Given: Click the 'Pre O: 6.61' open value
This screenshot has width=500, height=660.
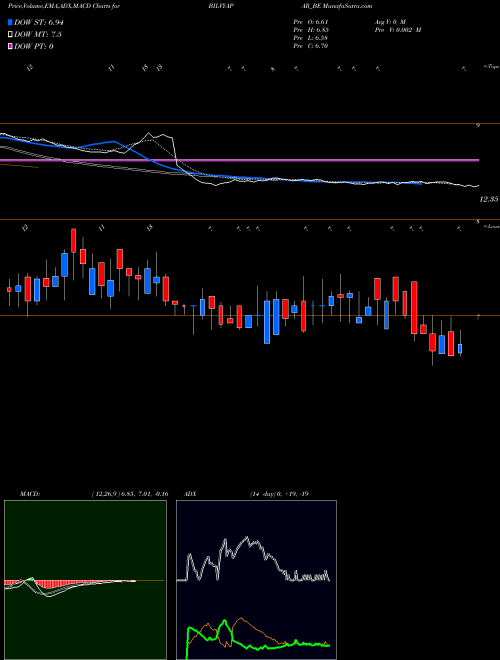Looking at the screenshot, I should [x=311, y=22].
